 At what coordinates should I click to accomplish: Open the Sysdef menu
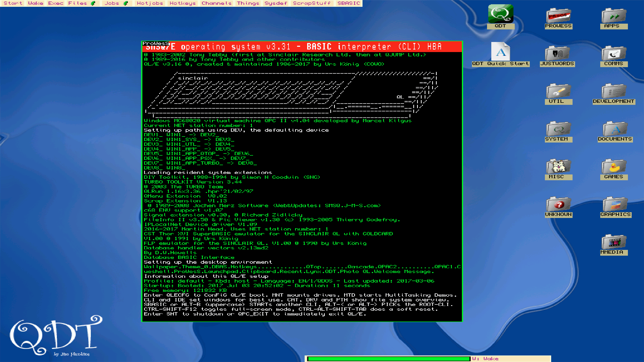pyautogui.click(x=276, y=3)
